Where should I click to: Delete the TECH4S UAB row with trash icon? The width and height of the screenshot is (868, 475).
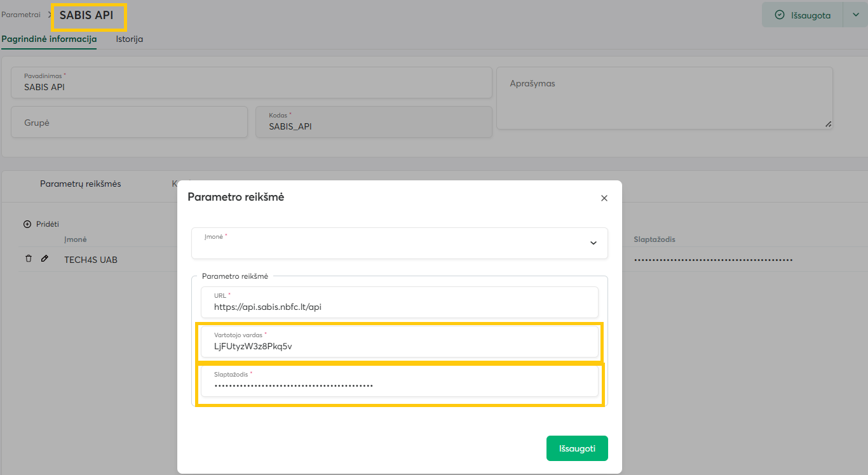coord(28,259)
